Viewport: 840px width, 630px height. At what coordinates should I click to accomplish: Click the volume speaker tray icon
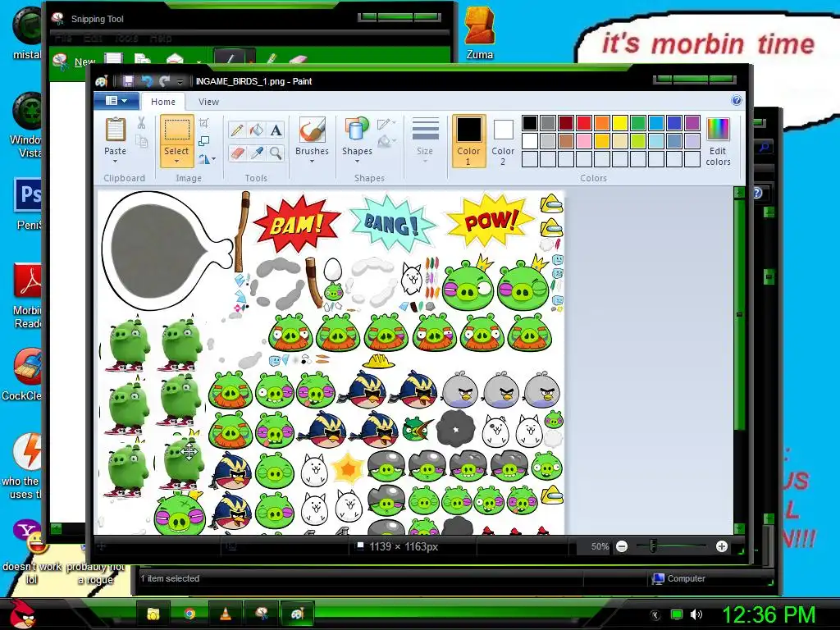696,614
